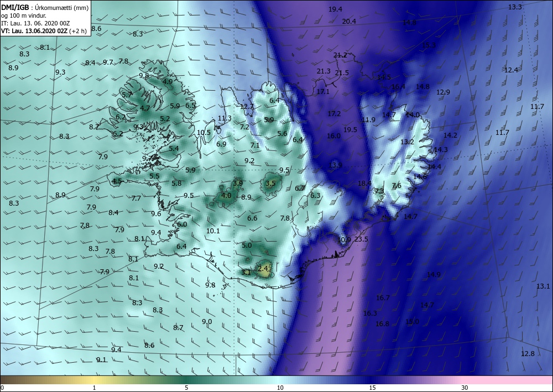Click the map value 12.8 in the bottom right
This screenshot has height=392, width=553.
point(528,354)
